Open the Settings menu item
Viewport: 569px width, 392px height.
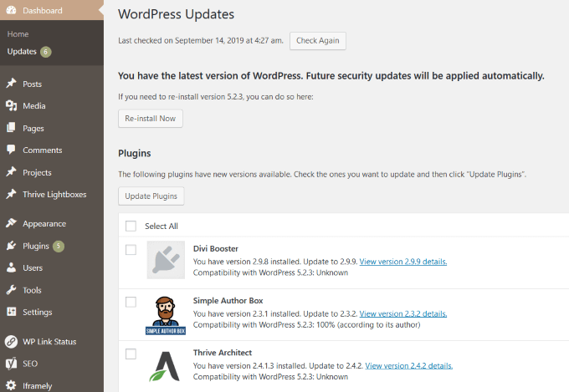[x=37, y=313]
